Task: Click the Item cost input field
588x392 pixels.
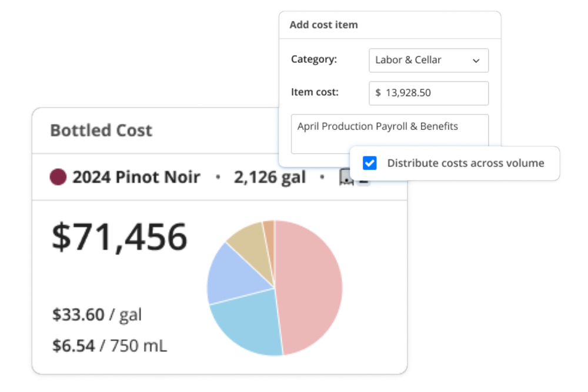Action: tap(429, 93)
